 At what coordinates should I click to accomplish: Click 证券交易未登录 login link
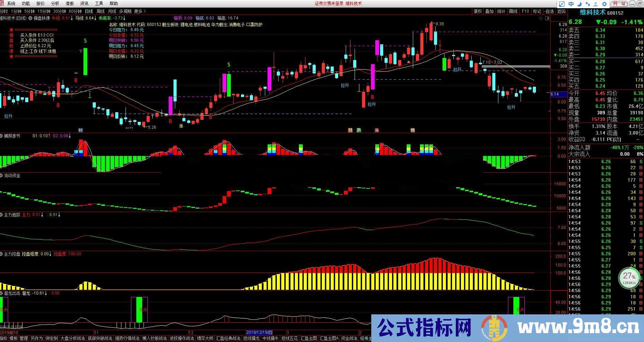click(x=329, y=3)
